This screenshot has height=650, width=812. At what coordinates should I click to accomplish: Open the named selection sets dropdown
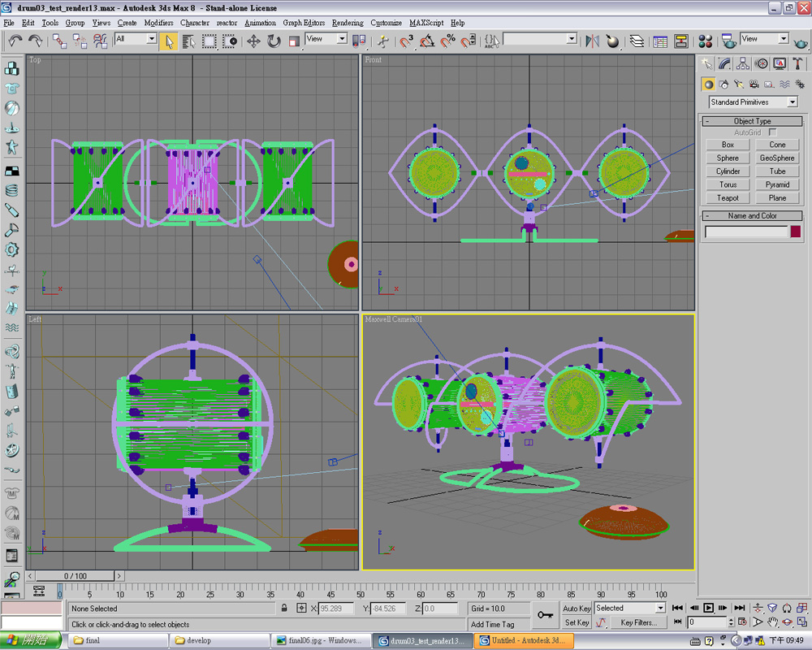click(x=540, y=39)
